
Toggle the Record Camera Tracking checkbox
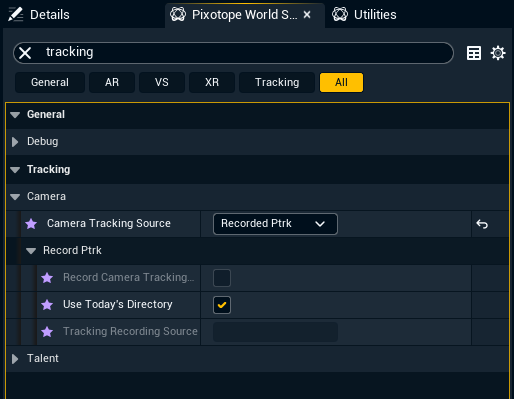[x=222, y=278]
